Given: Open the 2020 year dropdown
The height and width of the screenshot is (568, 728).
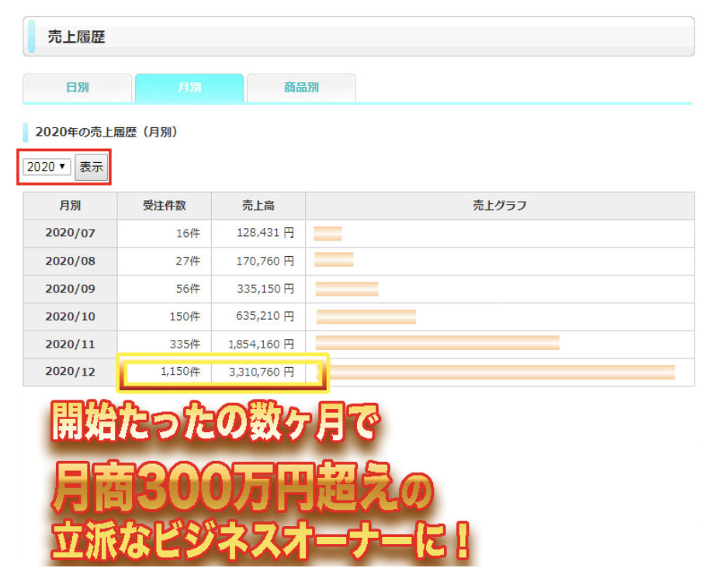Looking at the screenshot, I should tap(47, 167).
